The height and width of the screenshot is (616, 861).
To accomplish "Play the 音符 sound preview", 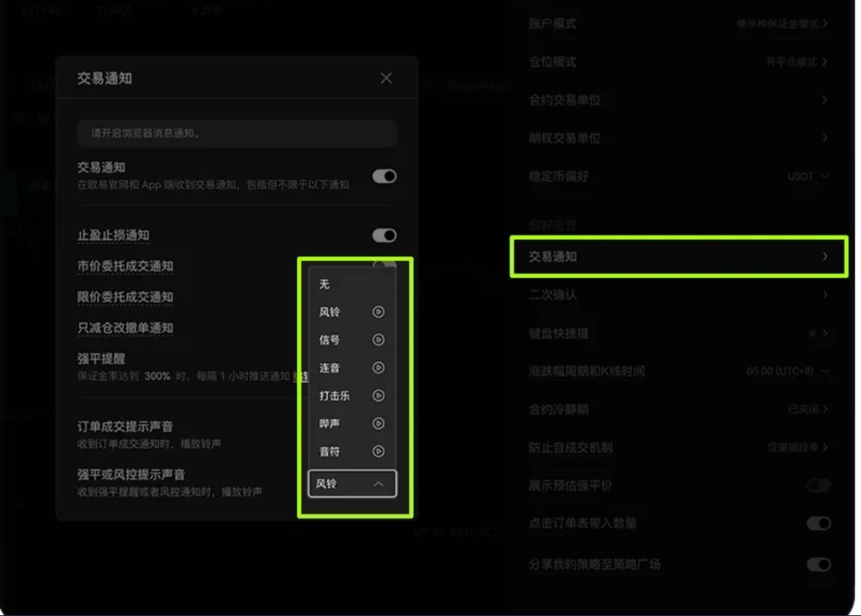I will tap(379, 451).
